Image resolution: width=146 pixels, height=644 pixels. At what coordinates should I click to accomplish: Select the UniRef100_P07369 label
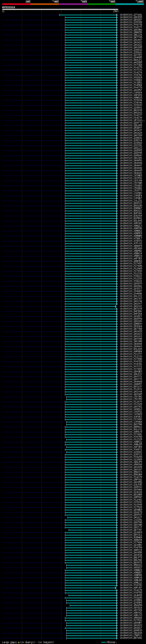(131, 65)
